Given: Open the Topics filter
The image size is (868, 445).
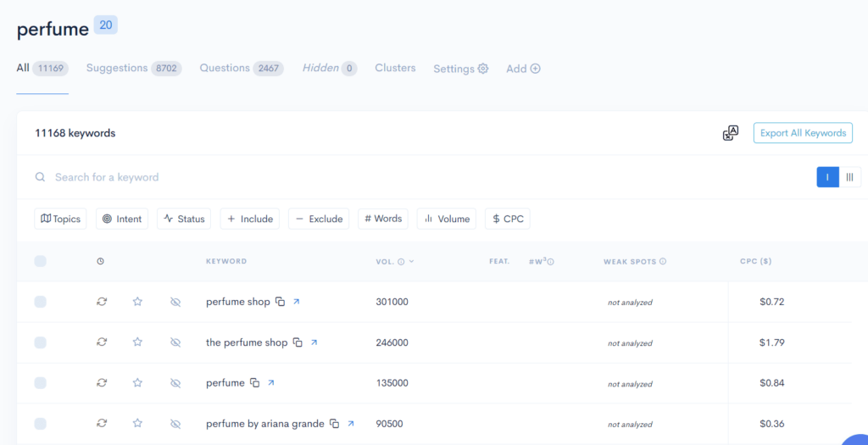Looking at the screenshot, I should (x=60, y=219).
